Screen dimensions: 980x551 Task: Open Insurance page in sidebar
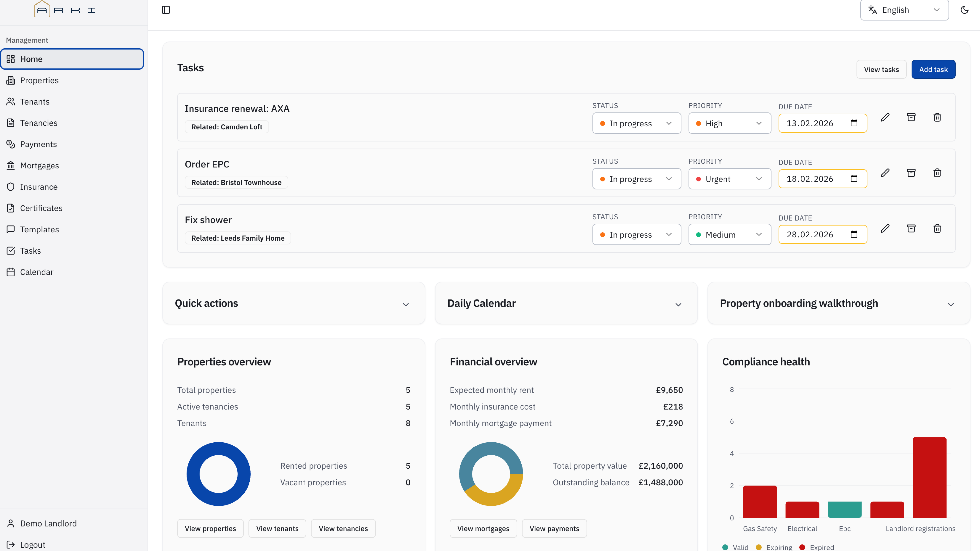[72, 187]
